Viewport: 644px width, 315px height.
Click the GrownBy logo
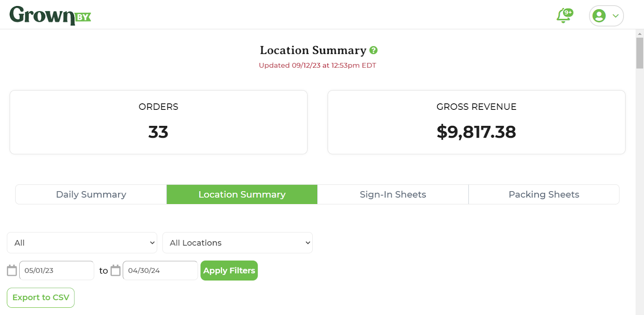[x=50, y=16]
